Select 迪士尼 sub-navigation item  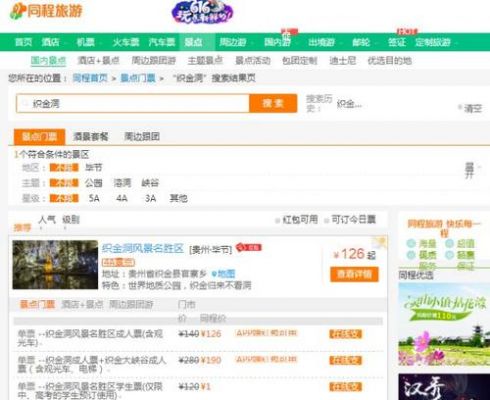[x=343, y=61]
